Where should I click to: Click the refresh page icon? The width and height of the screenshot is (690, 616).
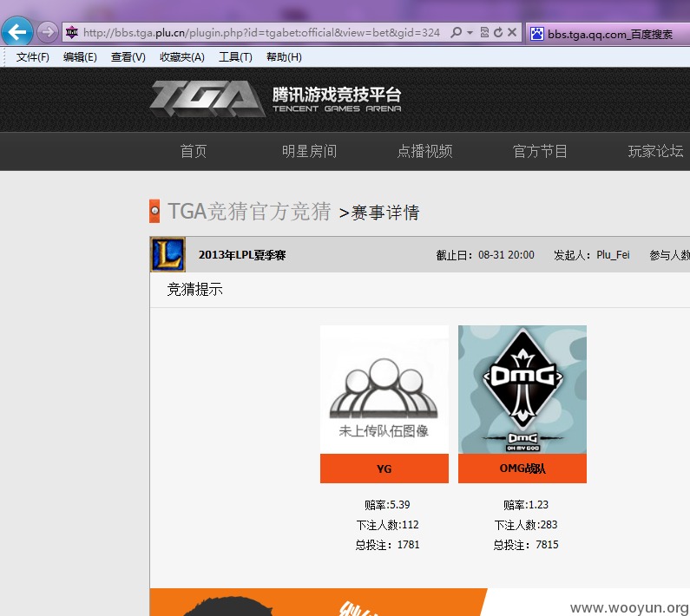[498, 33]
